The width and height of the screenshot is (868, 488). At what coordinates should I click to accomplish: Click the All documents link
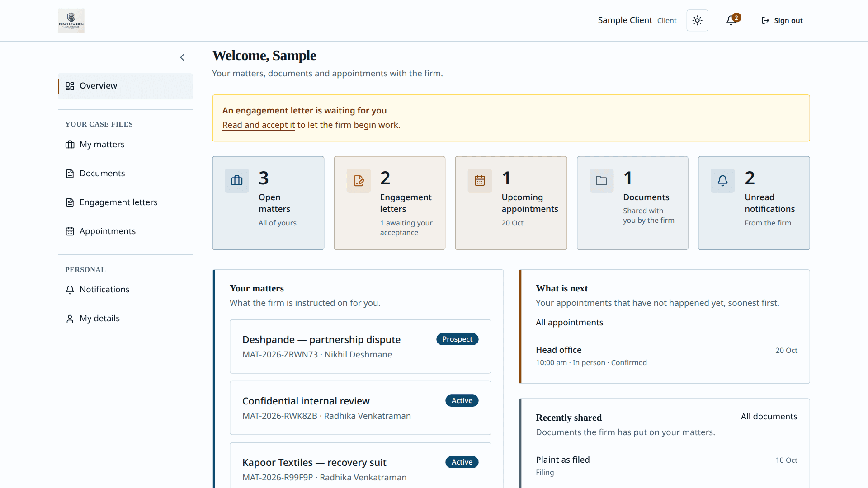pos(769,417)
